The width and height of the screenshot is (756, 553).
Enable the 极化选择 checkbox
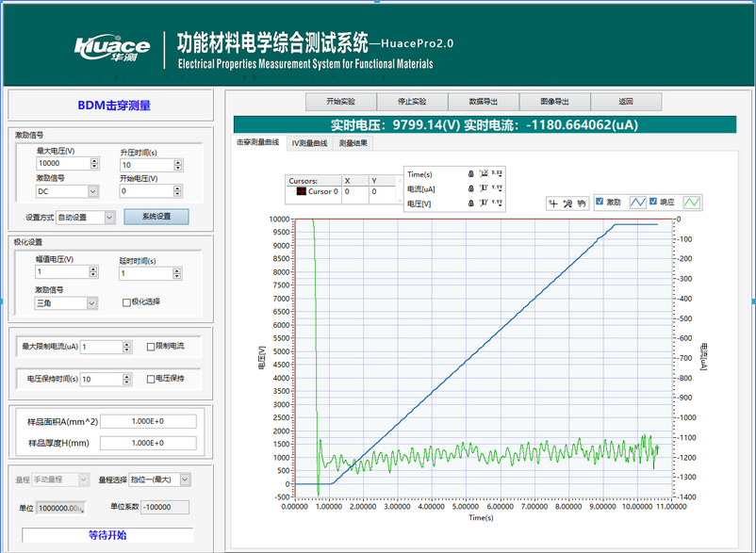pyautogui.click(x=126, y=302)
